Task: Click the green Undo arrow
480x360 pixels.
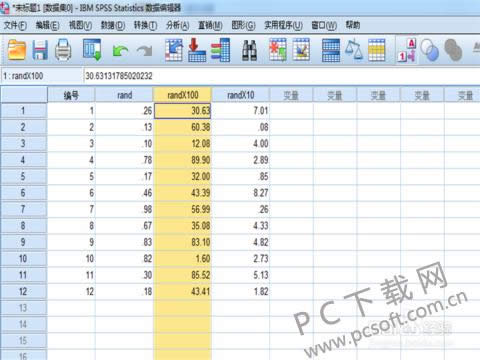Action: tap(120, 51)
